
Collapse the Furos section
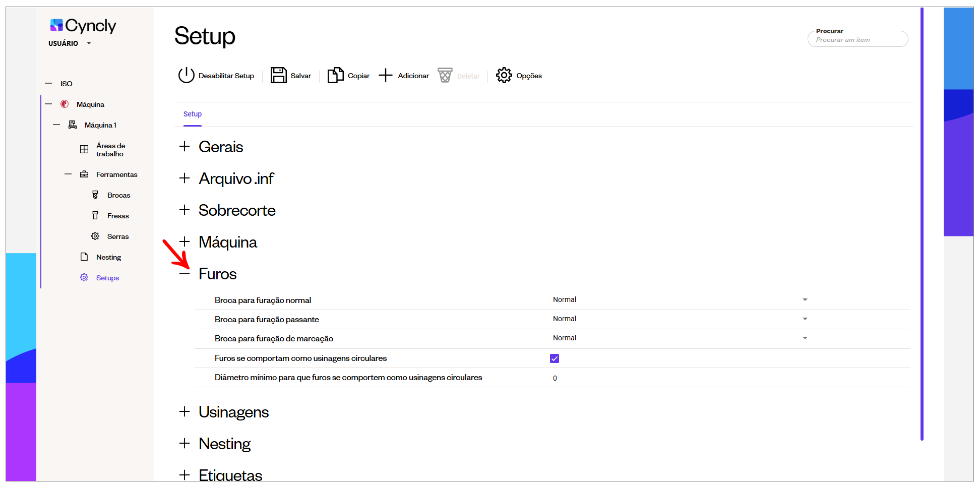point(185,274)
